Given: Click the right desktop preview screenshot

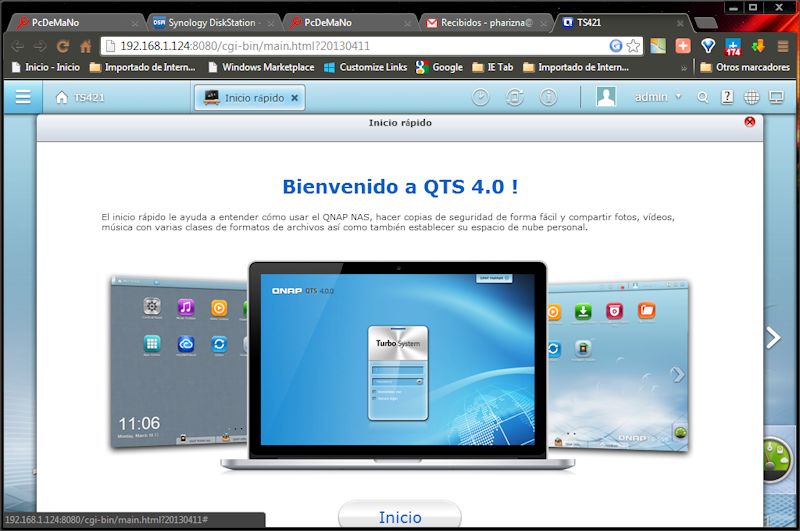Looking at the screenshot, I should (617, 365).
